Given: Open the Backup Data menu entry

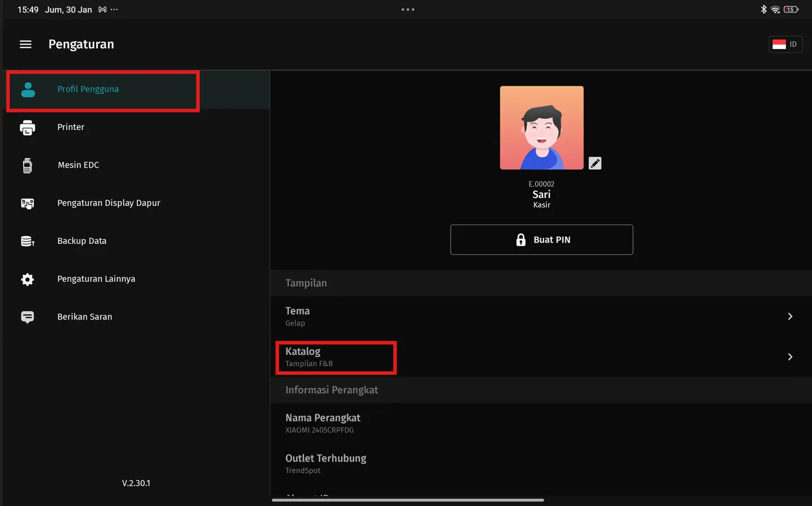Looking at the screenshot, I should (x=82, y=241).
